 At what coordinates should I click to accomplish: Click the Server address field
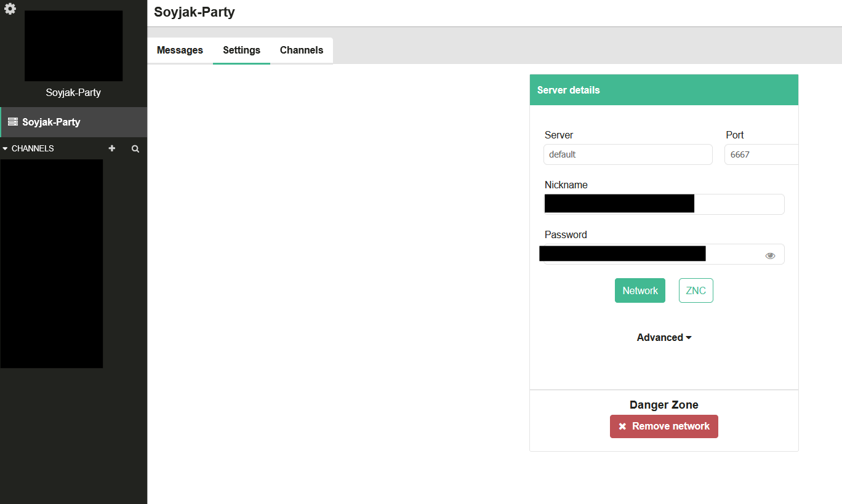click(628, 154)
